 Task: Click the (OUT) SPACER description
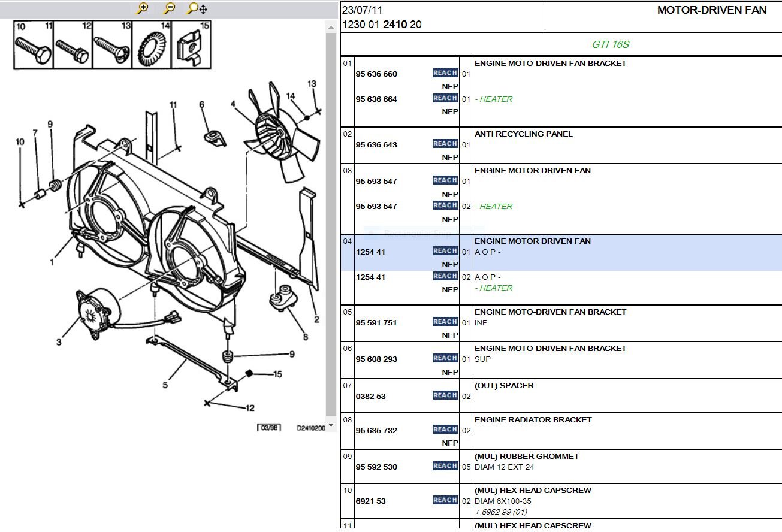pyautogui.click(x=504, y=386)
